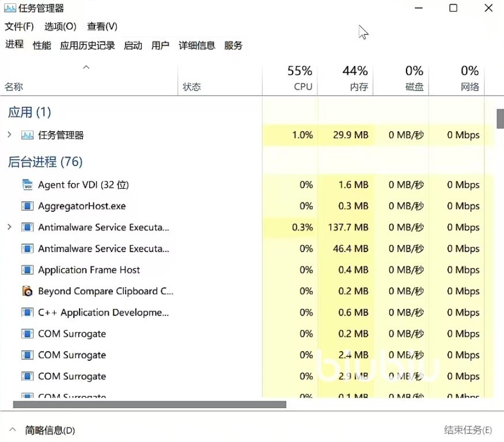Click the C++ Application Development process icon
Screen dimensions: 504x442
(27, 313)
